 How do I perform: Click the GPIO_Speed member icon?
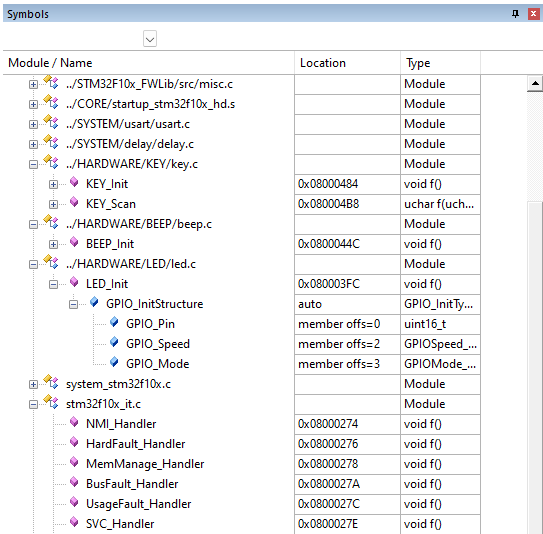click(x=114, y=342)
